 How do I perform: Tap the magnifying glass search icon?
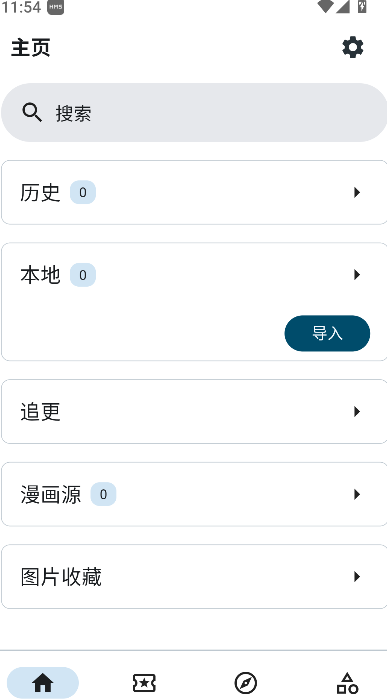(x=32, y=112)
